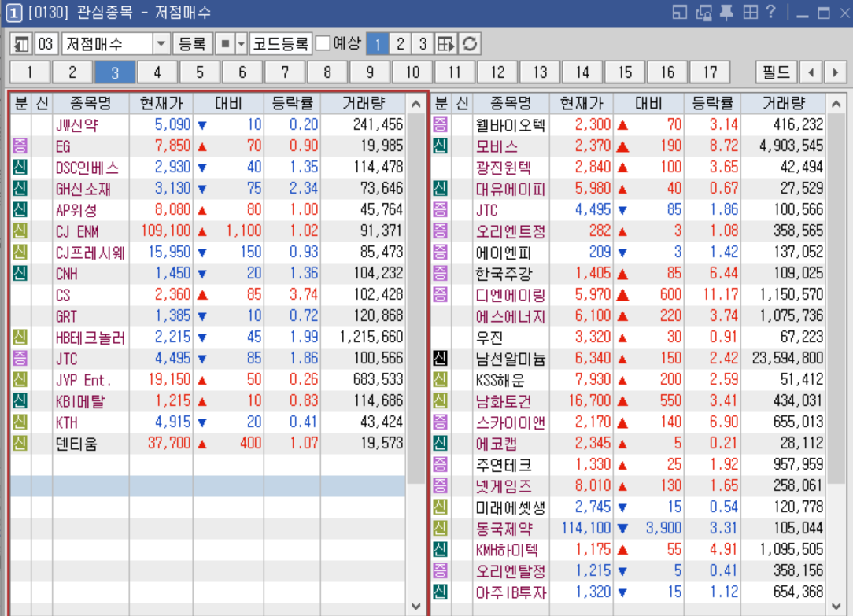Screen dimensions: 853x616
Task: Click the 증 badge in the EG row
Action: pyautogui.click(x=20, y=146)
